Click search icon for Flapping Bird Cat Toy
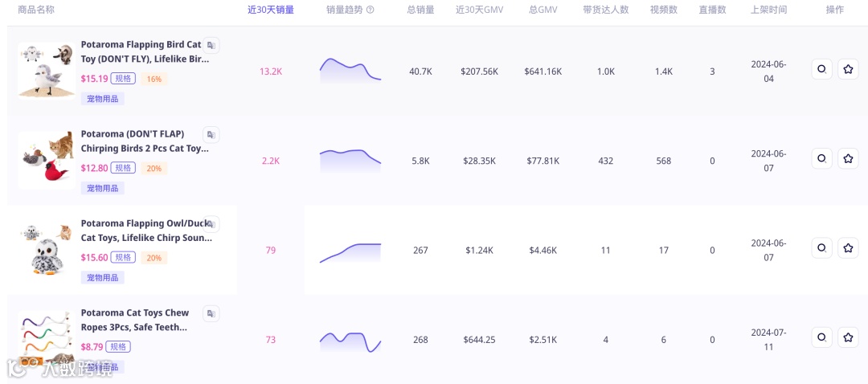 [x=821, y=69]
